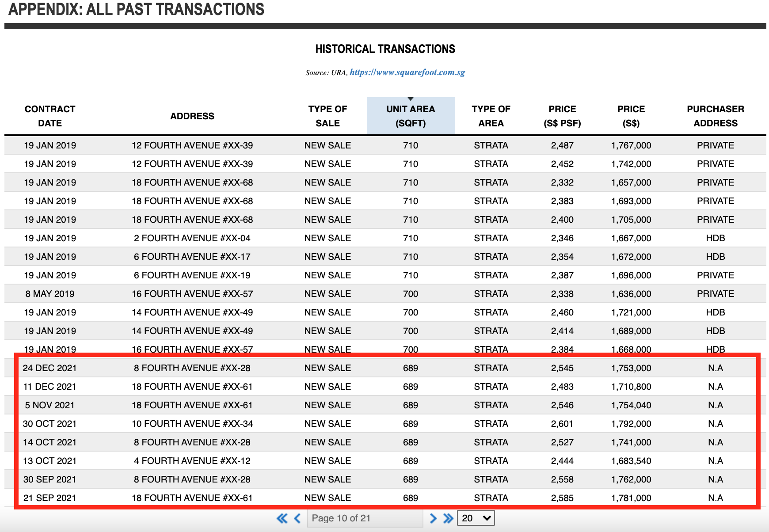This screenshot has width=769, height=532.
Task: Sort by Purchaser Address column header
Action: pos(716,116)
